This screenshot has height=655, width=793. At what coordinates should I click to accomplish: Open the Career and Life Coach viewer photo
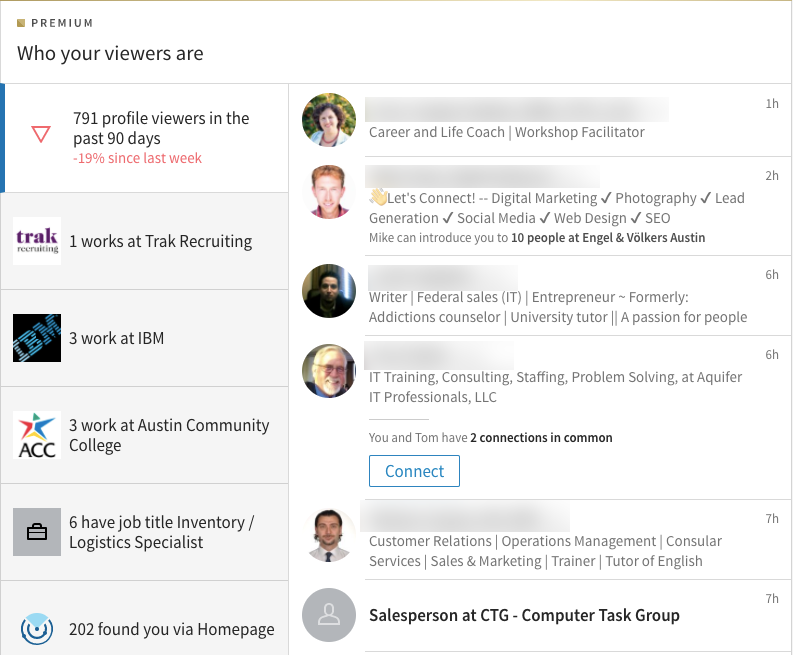pos(329,120)
